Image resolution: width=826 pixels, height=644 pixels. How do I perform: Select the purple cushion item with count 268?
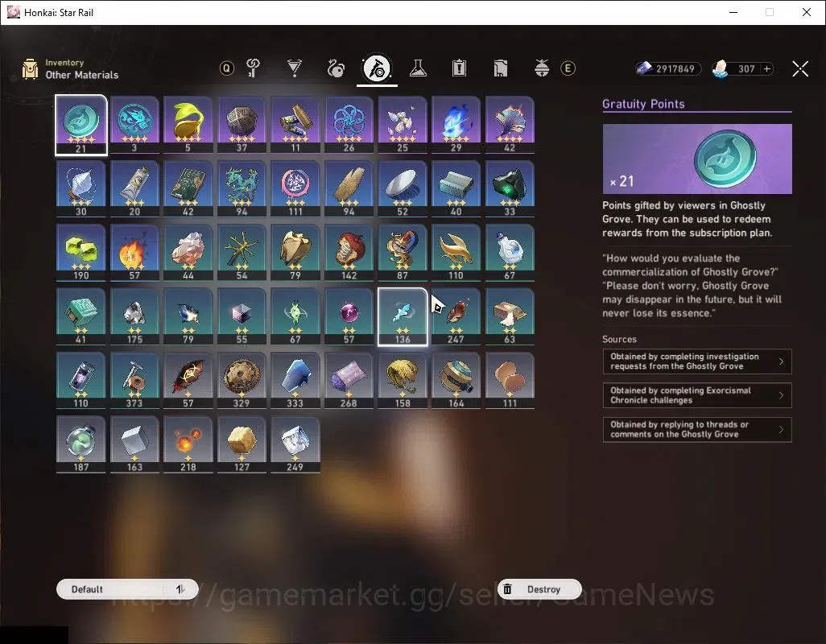coord(349,380)
